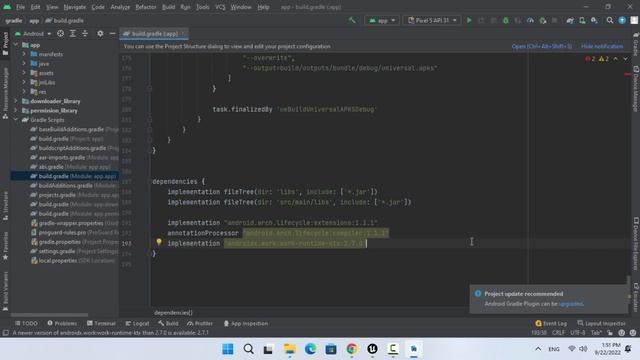Open Project panel settings gear

pyautogui.click(x=100, y=33)
